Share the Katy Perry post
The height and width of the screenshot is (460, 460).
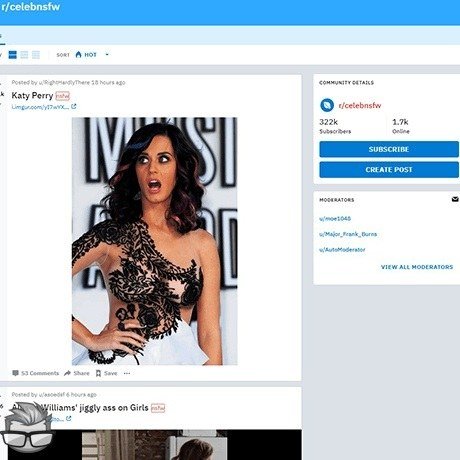[x=77, y=373]
